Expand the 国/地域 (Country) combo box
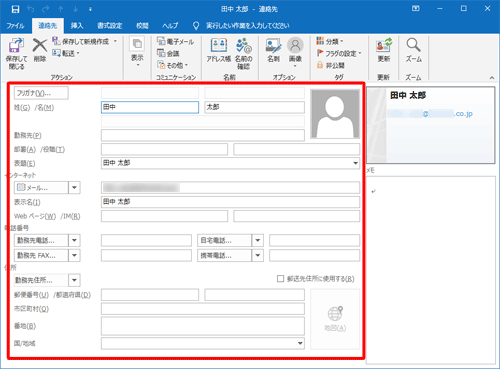Viewport: 500px width, 369px height. (x=300, y=343)
